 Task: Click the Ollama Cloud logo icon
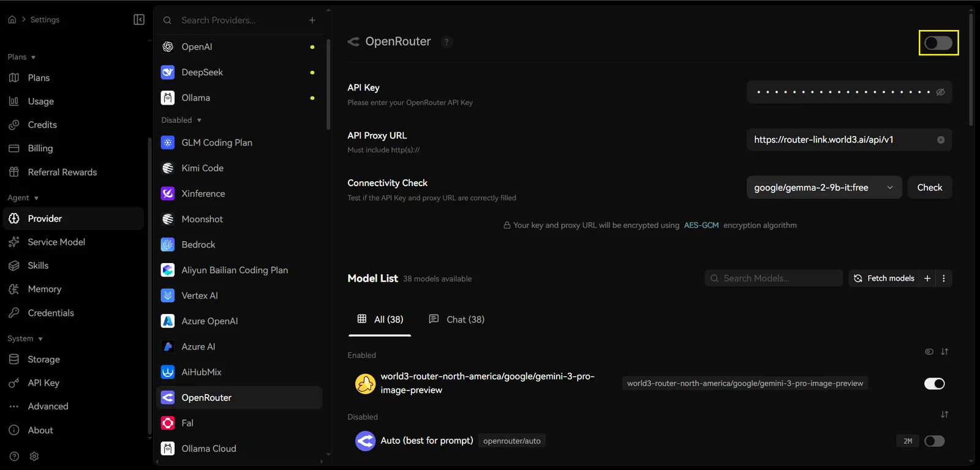click(168, 449)
